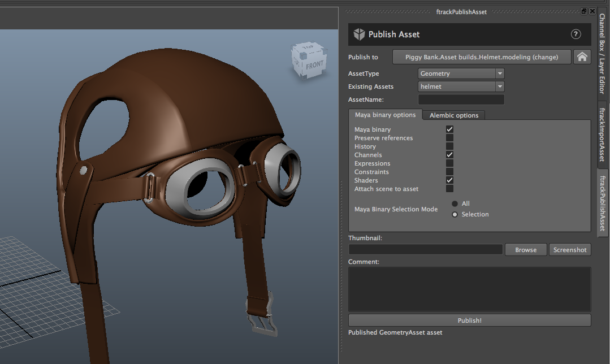Select ftrackPublishAsset side tab
Viewport: 610px width, 364px height.
pos(602,203)
